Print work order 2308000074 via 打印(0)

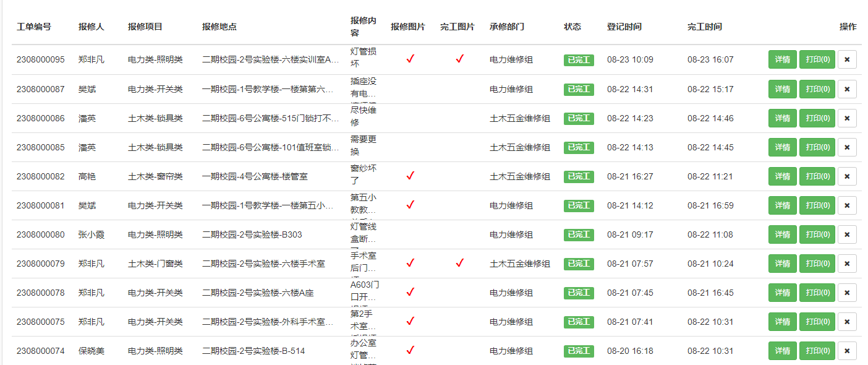(817, 351)
